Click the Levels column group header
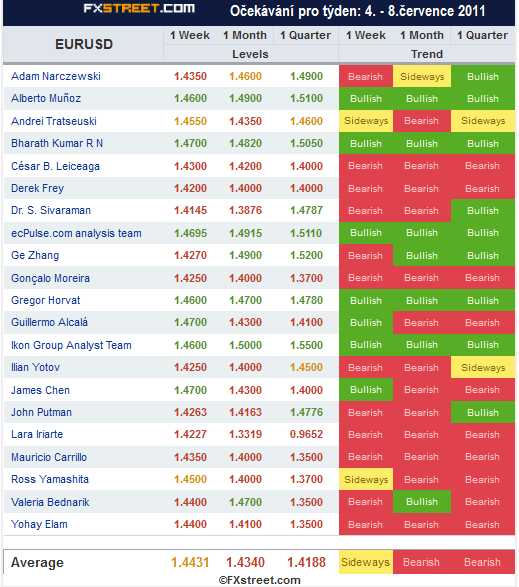Screen dimensions: 519x587 click(251, 54)
